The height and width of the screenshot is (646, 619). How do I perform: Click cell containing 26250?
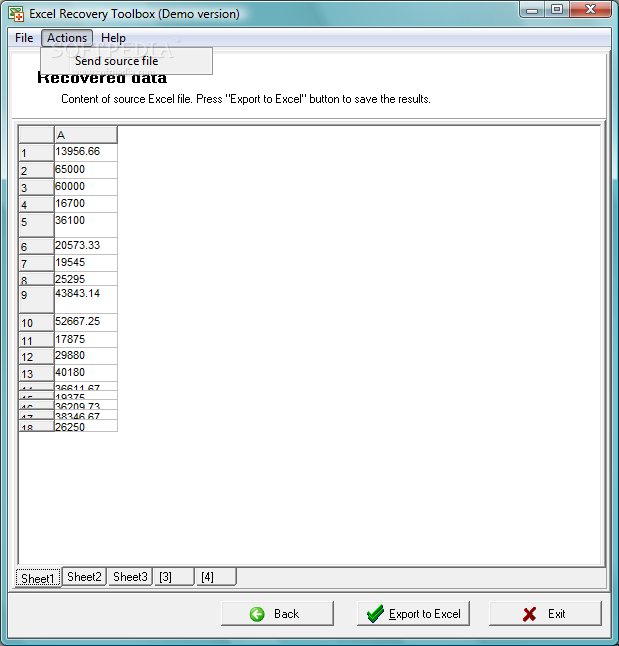point(86,426)
